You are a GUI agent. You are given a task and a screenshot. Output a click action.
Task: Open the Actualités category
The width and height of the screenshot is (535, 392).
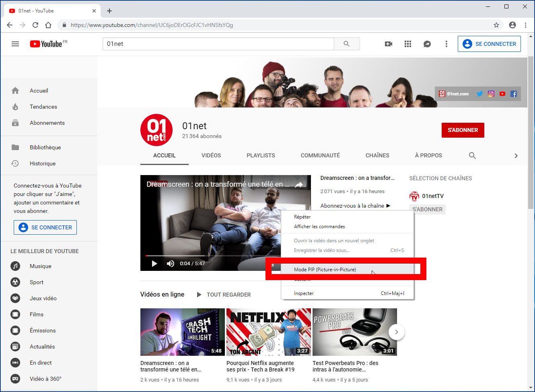coord(49,347)
